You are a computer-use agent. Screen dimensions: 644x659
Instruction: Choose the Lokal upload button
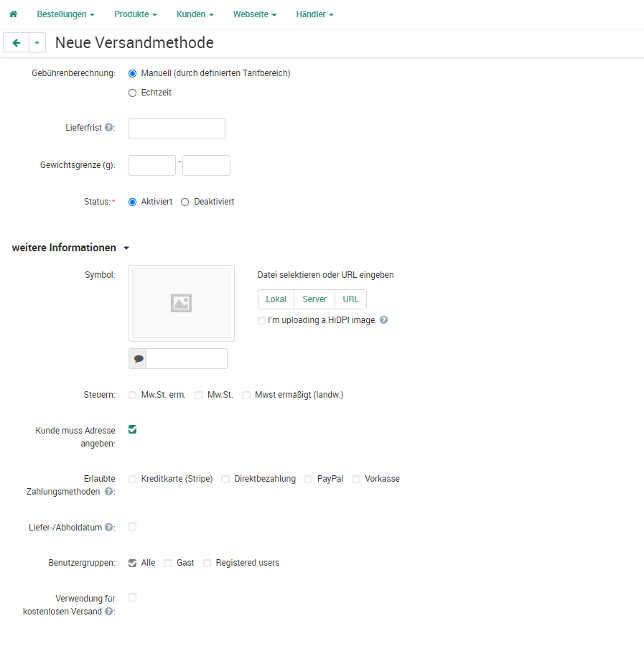pyautogui.click(x=276, y=299)
